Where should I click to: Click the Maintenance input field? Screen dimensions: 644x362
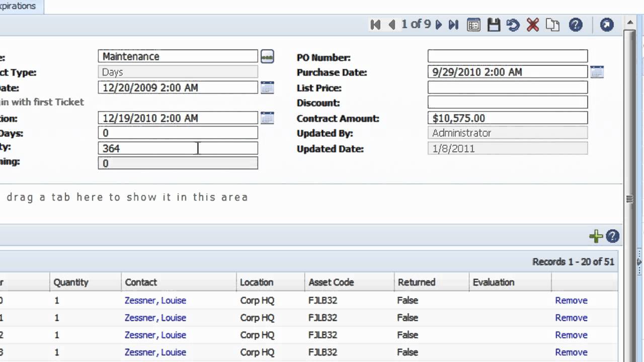point(178,56)
